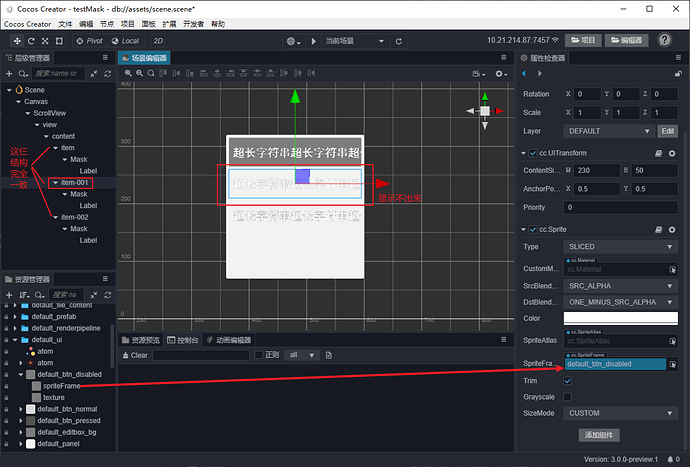This screenshot has width=690, height=467.
Task: Toggle the 2D view mode
Action: coord(158,41)
